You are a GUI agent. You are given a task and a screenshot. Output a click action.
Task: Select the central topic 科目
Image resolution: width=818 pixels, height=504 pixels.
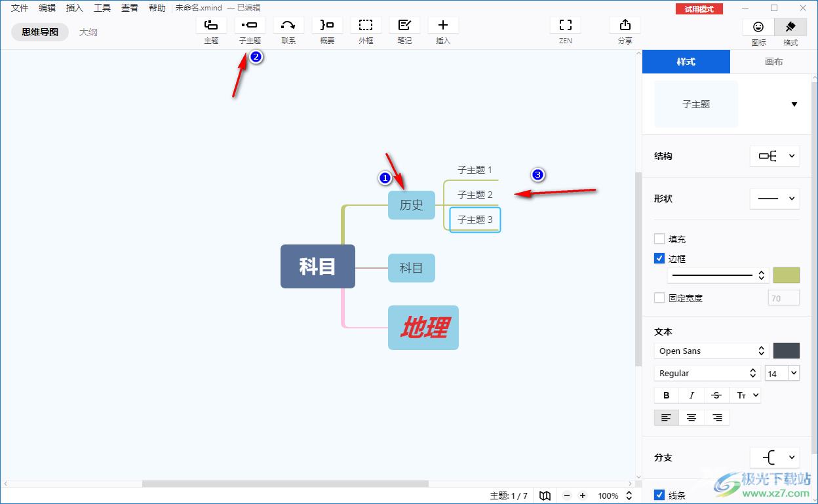[x=318, y=266]
